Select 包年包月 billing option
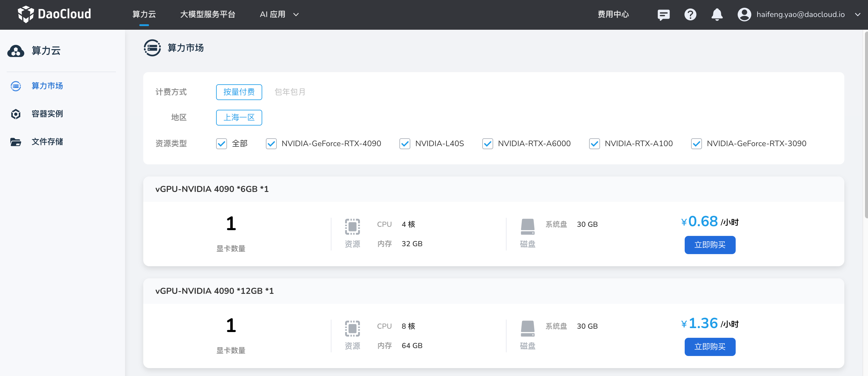 click(290, 92)
